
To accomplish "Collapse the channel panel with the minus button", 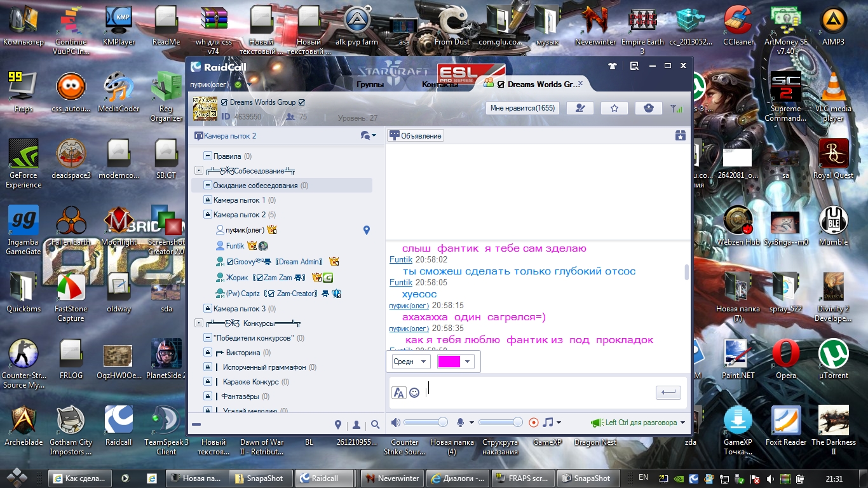I will (196, 424).
